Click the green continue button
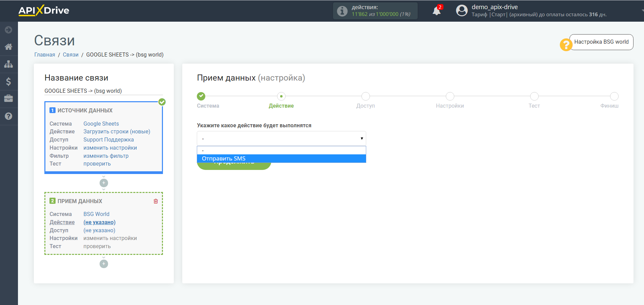The image size is (644, 305). pos(234,166)
